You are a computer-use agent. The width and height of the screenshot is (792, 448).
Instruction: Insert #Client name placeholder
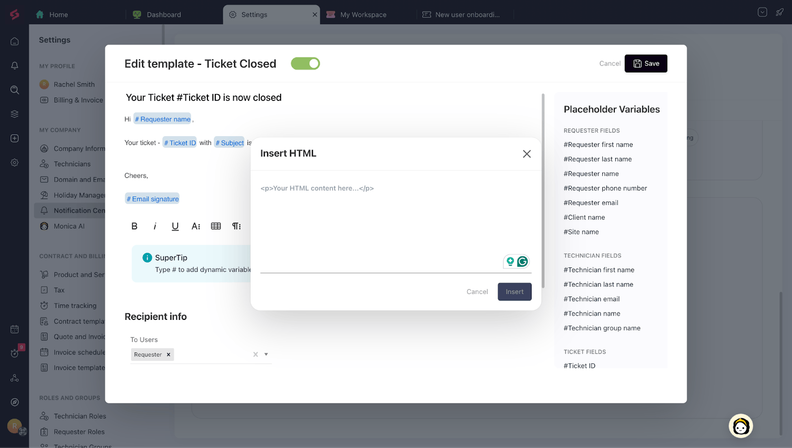[584, 218]
